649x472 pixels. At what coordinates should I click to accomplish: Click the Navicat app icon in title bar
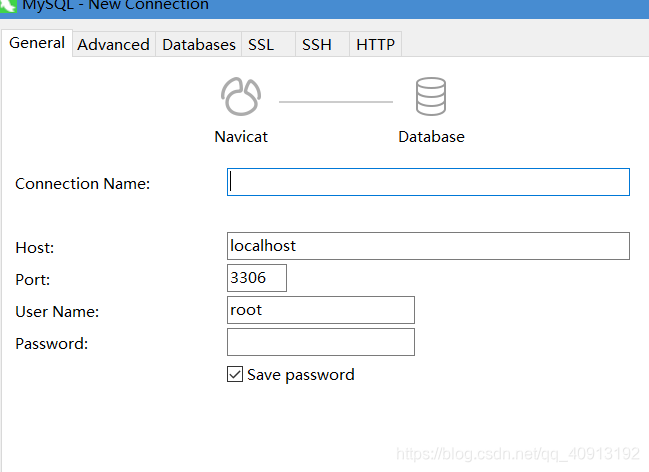pos(8,6)
